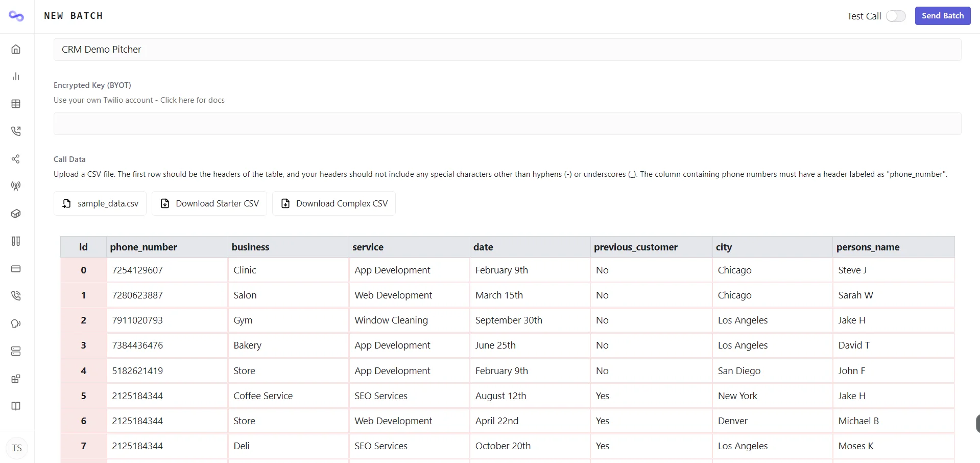This screenshot has width=980, height=463.
Task: Open the TS user avatar
Action: [x=17, y=448]
